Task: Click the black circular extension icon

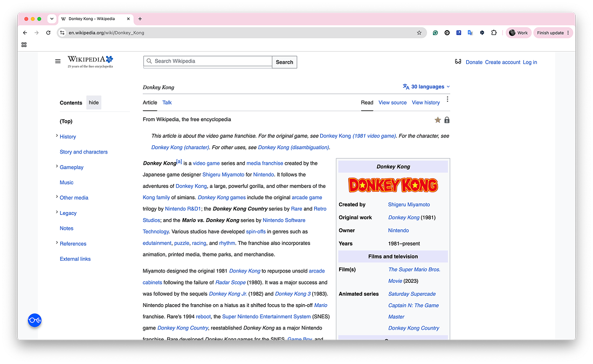Action: click(x=447, y=33)
